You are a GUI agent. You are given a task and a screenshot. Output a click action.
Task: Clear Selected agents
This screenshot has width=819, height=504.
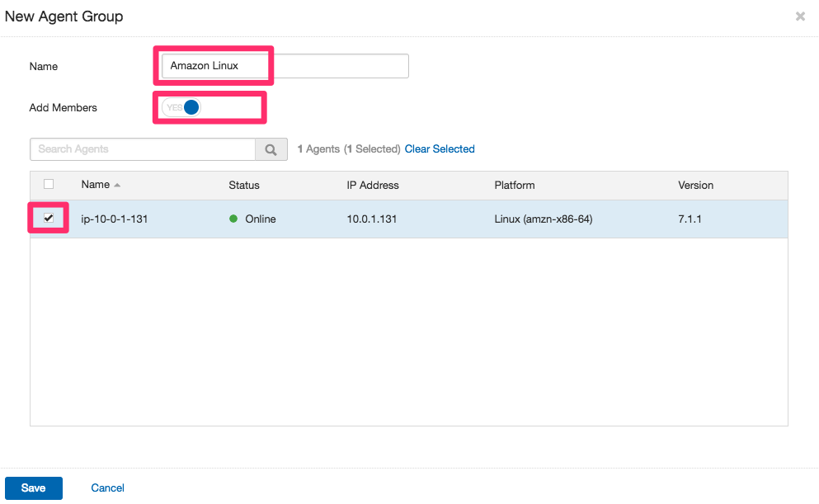tap(440, 148)
